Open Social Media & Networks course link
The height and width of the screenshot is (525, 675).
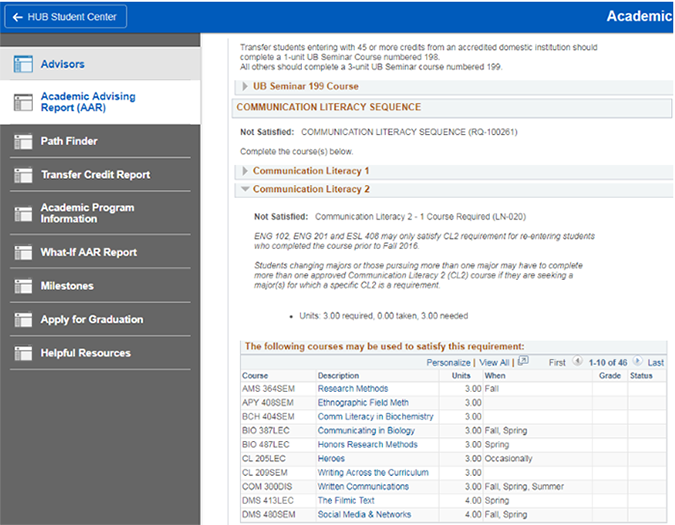tap(364, 514)
